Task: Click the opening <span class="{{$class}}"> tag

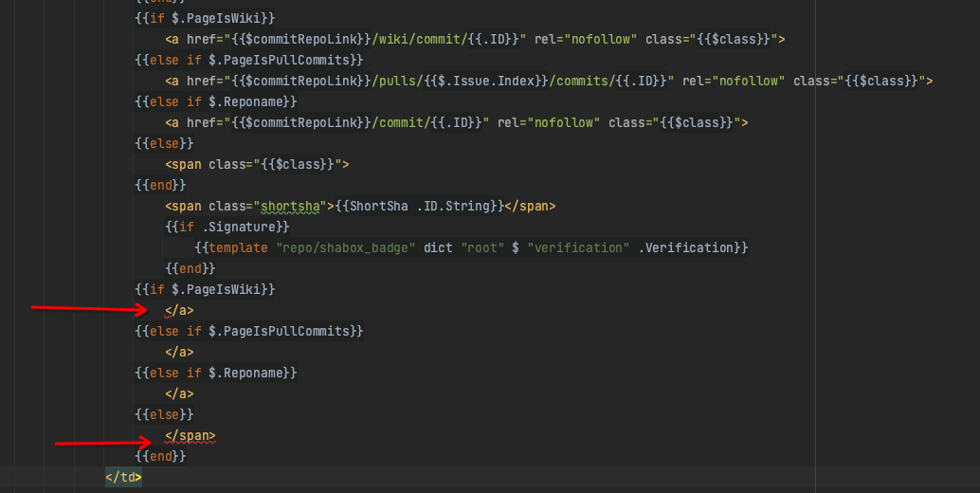Action: tap(257, 164)
